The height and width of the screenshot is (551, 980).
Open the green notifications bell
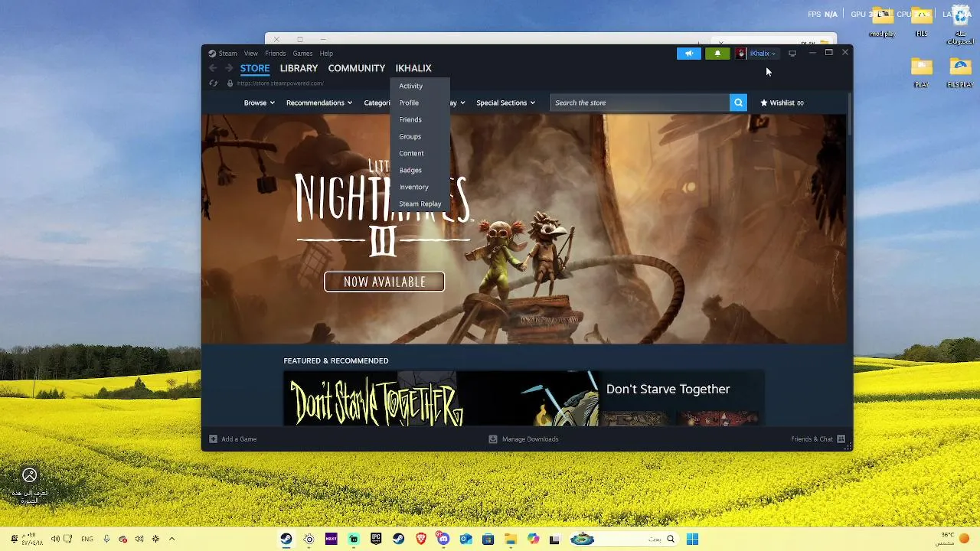(x=717, y=54)
